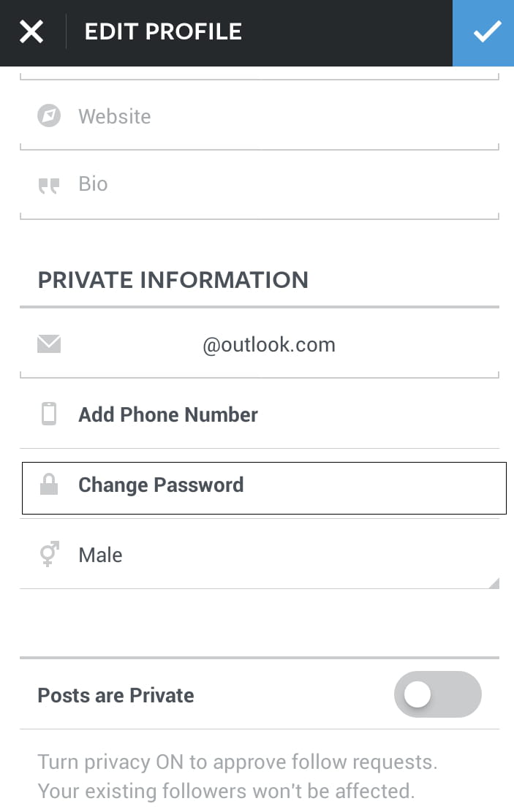Viewport: 514px width, 812px height.
Task: Tap the envelope email icon
Action: (49, 344)
